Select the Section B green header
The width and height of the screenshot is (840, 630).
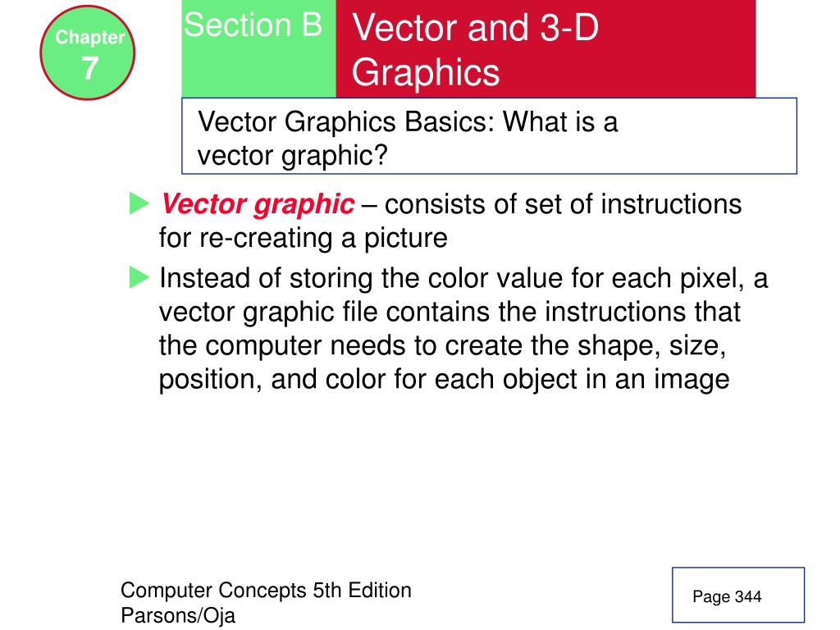coord(258,48)
